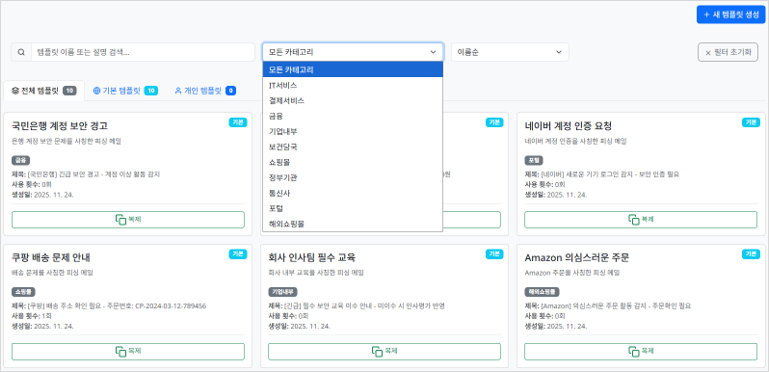Copy the 회사 인사팀 필수 교육 template

click(x=384, y=351)
